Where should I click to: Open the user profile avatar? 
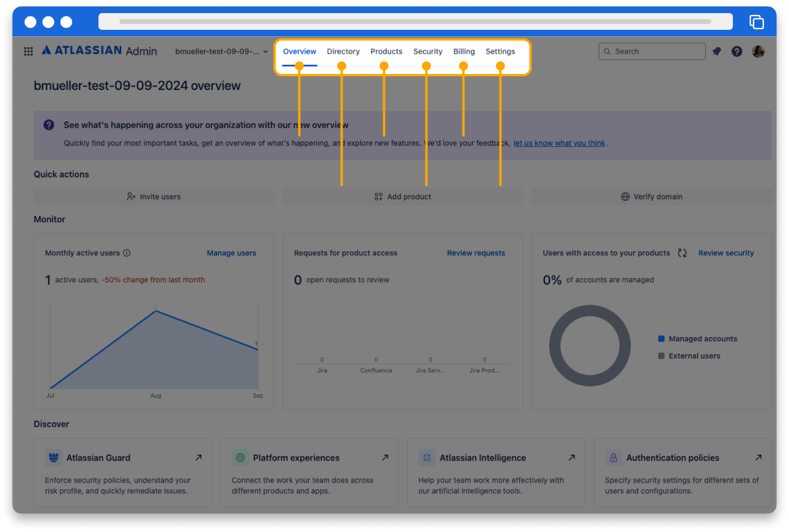pos(758,51)
